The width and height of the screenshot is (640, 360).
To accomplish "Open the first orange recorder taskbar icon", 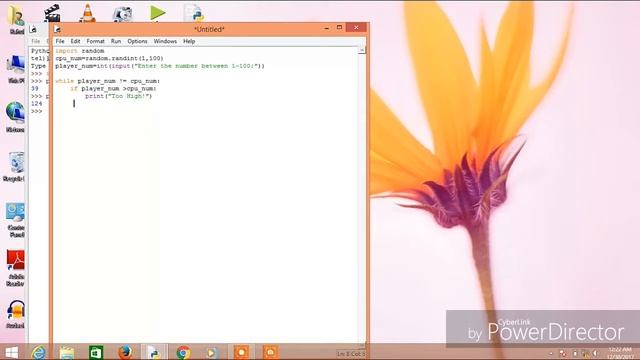I will coord(241,352).
